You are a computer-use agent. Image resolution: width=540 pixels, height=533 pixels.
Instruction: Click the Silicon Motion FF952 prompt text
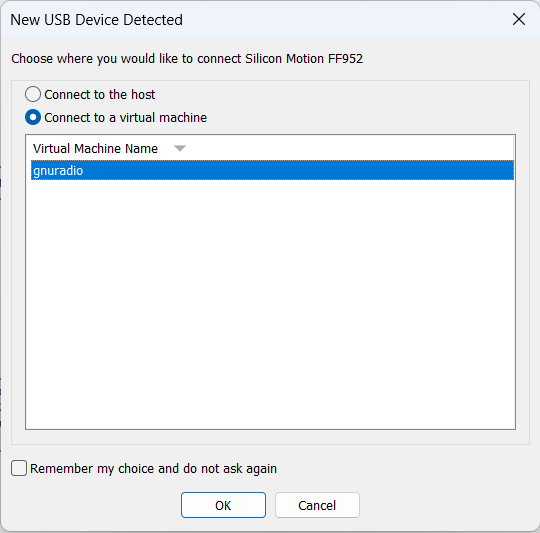point(187,59)
